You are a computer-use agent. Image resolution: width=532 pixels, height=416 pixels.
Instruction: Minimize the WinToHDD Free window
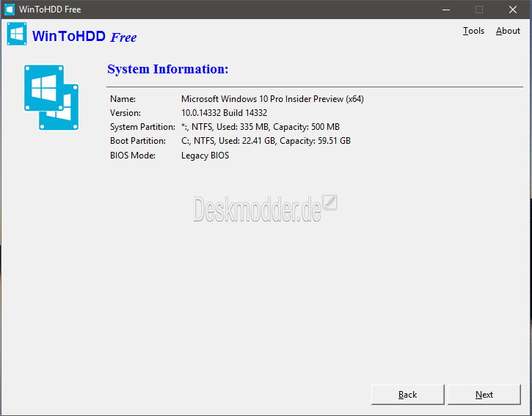pos(446,10)
